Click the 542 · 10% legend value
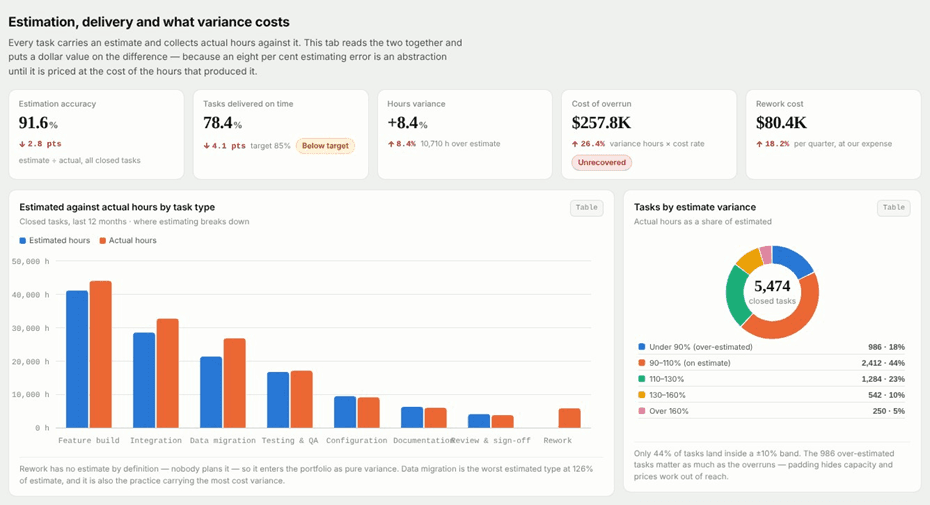The width and height of the screenshot is (930, 505). (x=886, y=395)
